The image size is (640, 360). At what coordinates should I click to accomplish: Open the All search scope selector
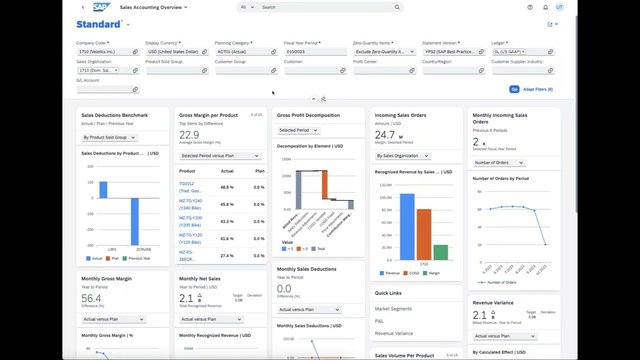[x=247, y=7]
